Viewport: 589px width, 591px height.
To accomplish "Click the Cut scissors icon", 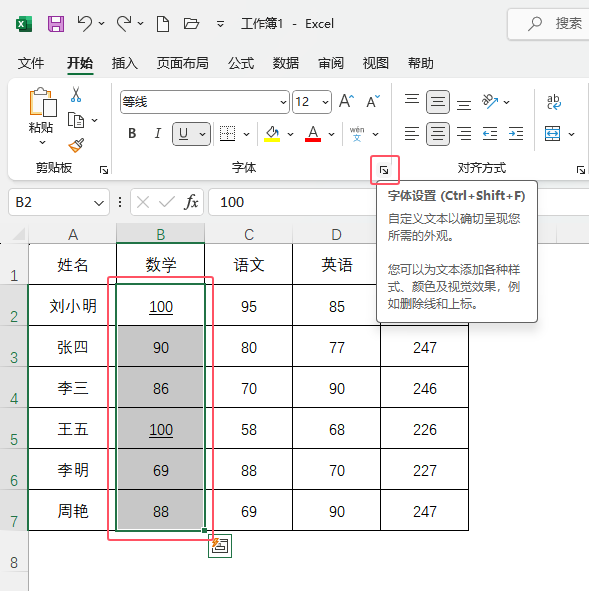I will [x=76, y=95].
